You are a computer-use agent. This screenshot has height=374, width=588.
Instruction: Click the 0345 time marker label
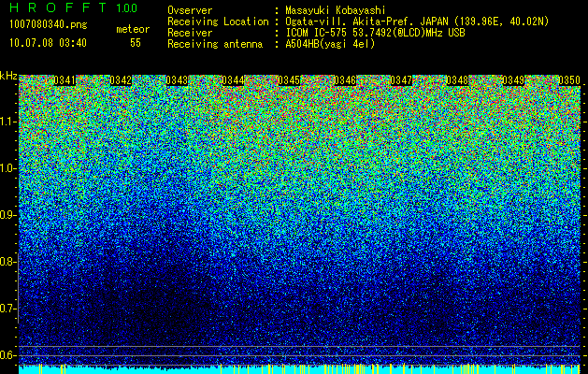[x=289, y=80]
